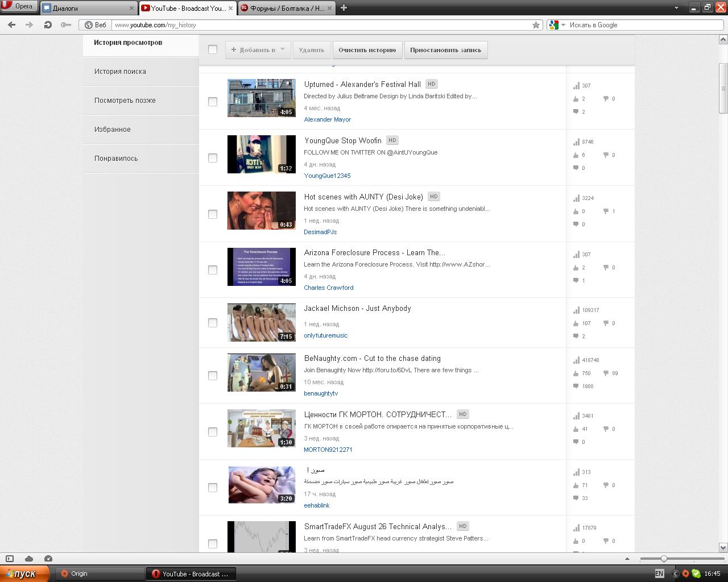Expand the "Добавить в" dropdown
728x582 pixels.
258,50
